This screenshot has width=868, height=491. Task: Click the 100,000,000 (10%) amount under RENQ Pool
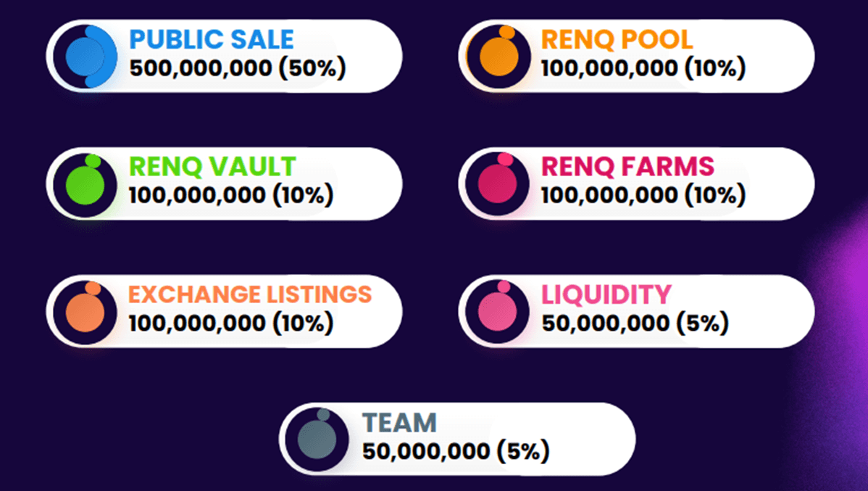point(643,68)
